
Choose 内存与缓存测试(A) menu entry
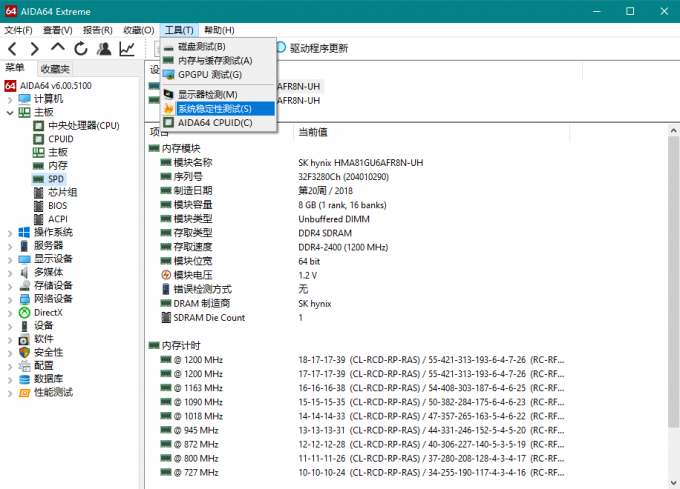tap(219, 61)
